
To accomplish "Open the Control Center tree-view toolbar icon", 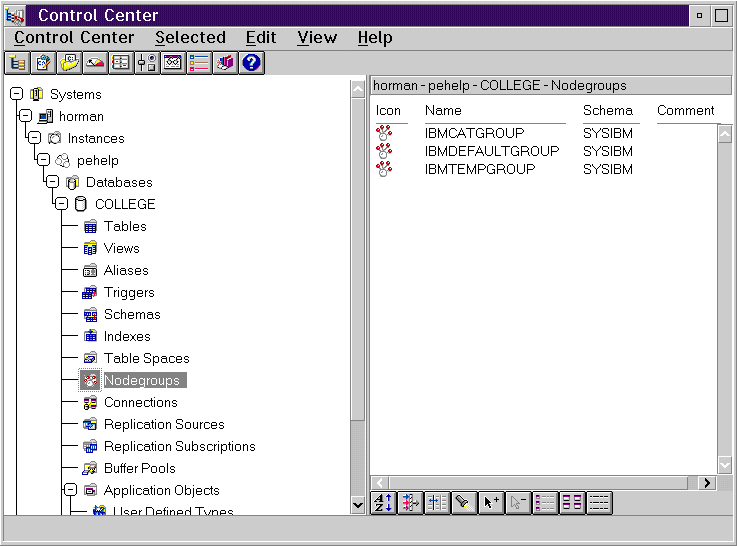I will [17, 63].
